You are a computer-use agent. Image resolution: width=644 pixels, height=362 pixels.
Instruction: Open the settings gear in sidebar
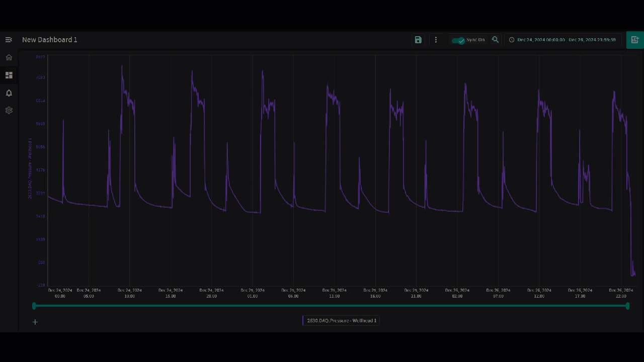click(x=9, y=110)
